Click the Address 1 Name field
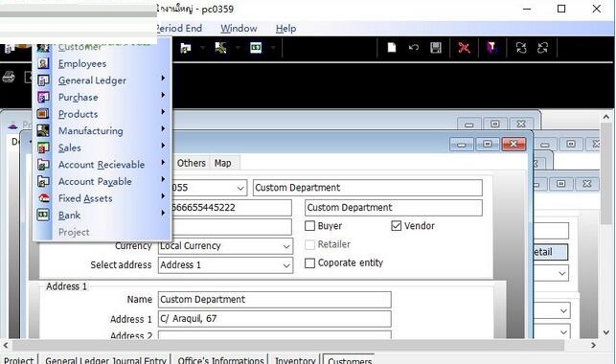Image resolution: width=616 pixels, height=364 pixels. (x=275, y=300)
